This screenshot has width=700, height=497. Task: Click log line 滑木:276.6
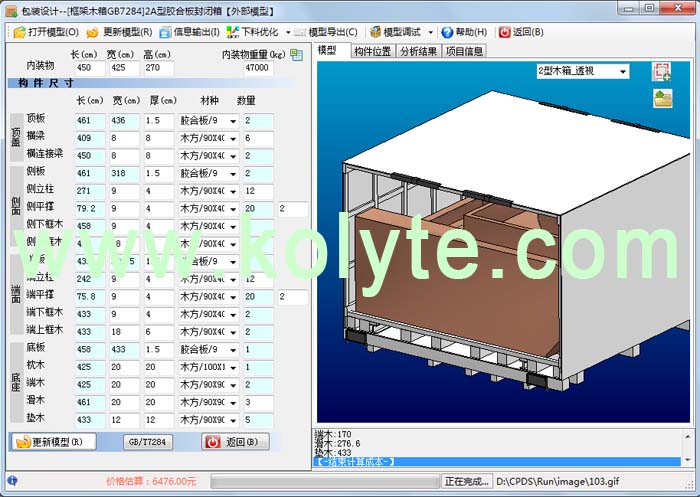[x=338, y=443]
